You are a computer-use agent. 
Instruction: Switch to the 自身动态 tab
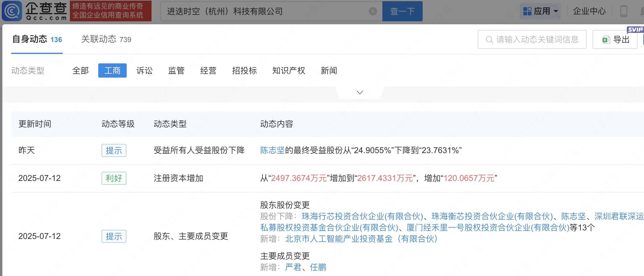tap(37, 39)
